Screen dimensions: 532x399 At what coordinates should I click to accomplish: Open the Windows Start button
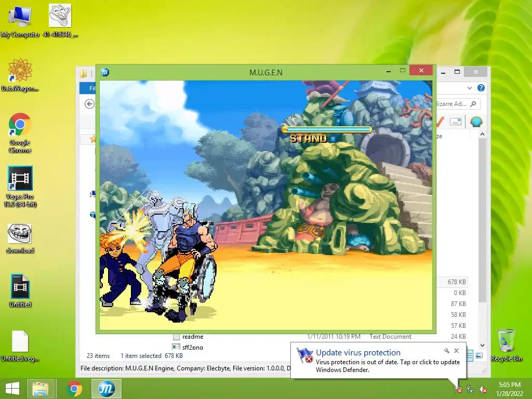(x=12, y=389)
